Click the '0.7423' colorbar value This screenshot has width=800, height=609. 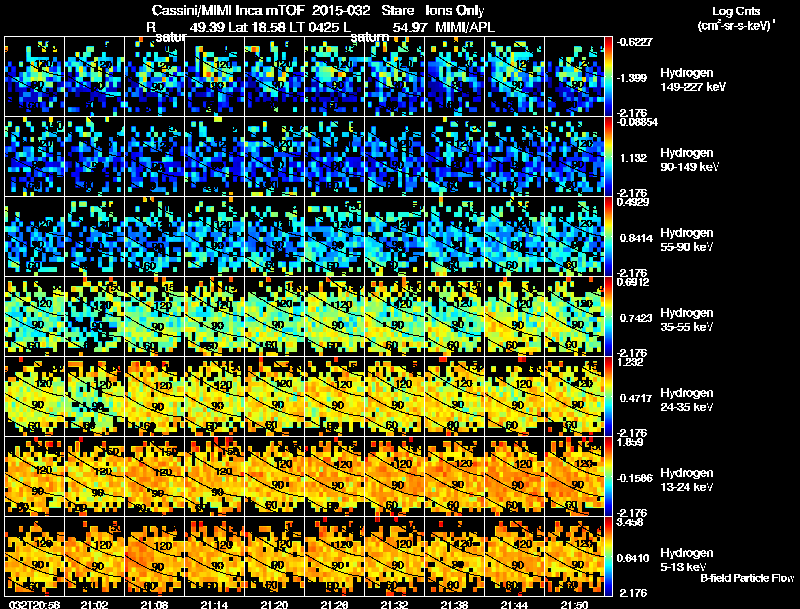pyautogui.click(x=636, y=318)
